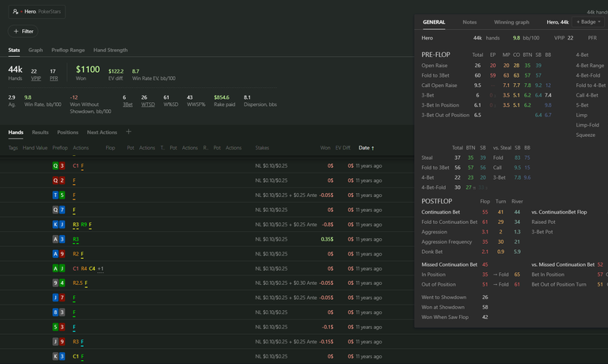This screenshot has height=364, width=608.
Task: Add a new Filter
Action: 23,31
